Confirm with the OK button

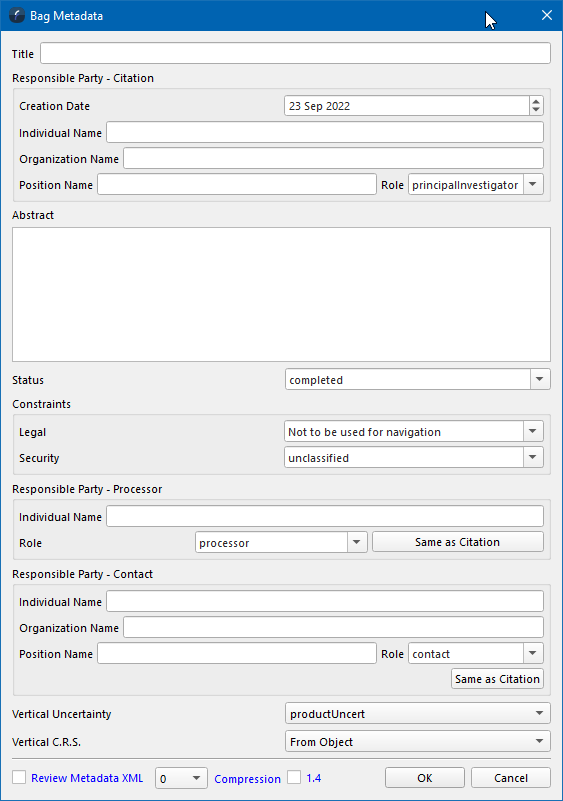pyautogui.click(x=425, y=778)
